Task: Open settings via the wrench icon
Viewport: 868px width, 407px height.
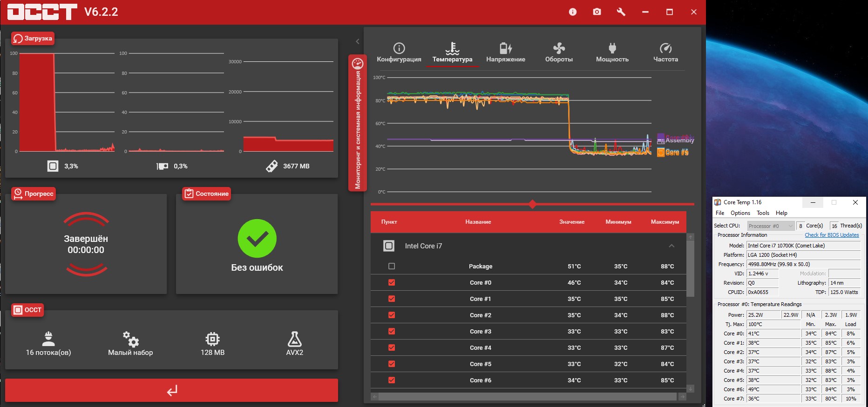Action: click(621, 12)
